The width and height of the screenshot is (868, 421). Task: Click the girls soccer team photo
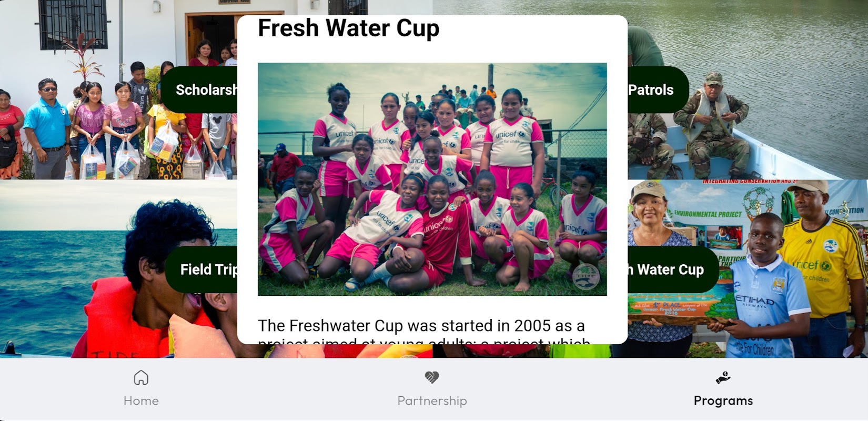click(432, 179)
